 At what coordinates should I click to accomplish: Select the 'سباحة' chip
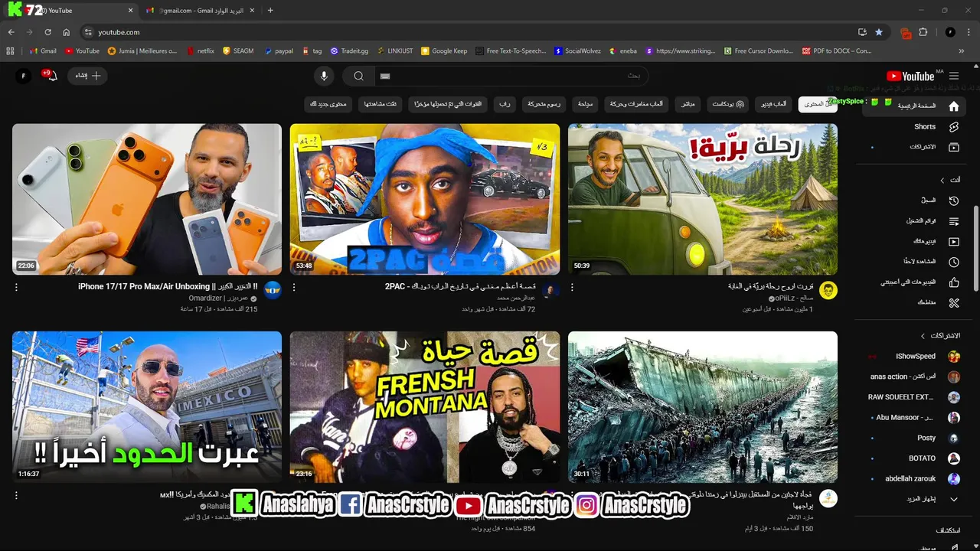pos(585,104)
